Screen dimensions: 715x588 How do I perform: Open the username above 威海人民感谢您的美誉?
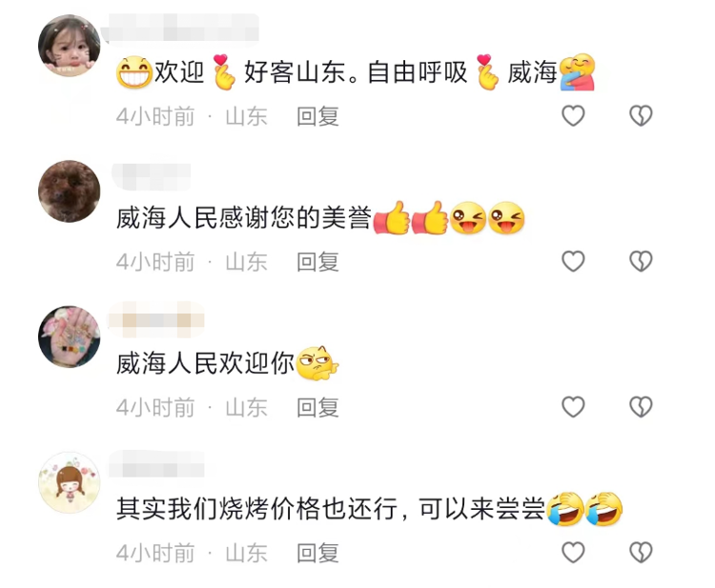point(152,175)
